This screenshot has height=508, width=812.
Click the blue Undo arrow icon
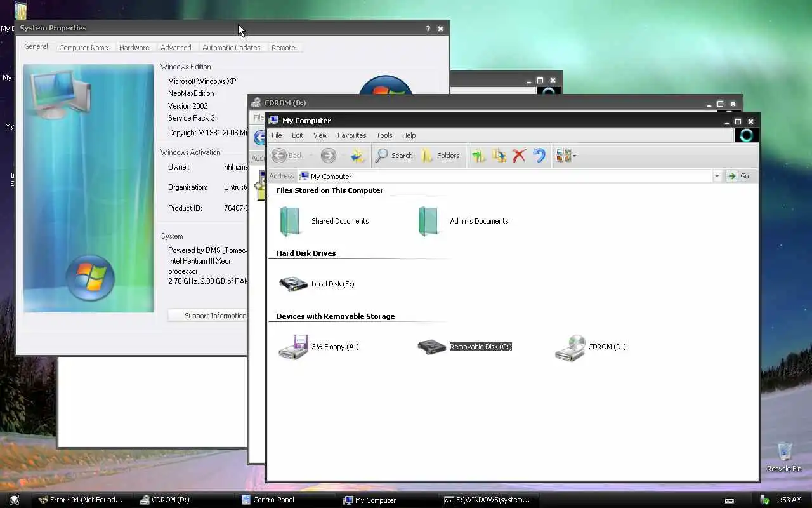click(x=539, y=156)
